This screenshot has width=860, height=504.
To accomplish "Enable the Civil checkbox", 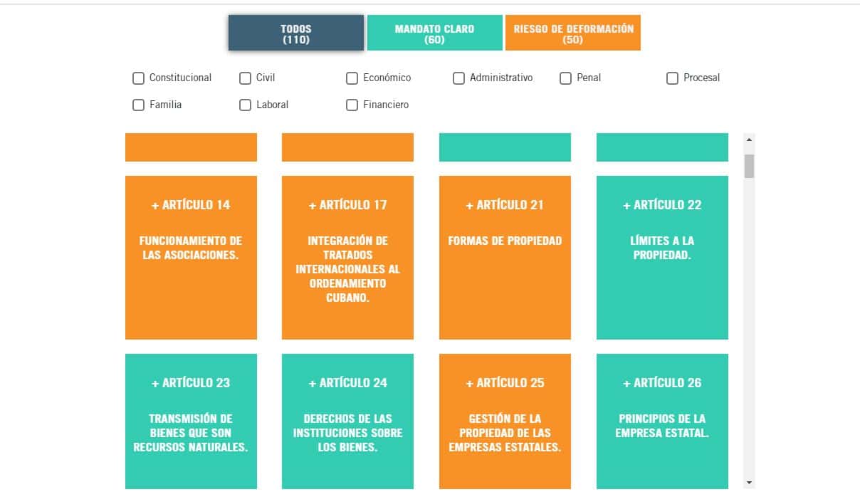I will coord(245,78).
